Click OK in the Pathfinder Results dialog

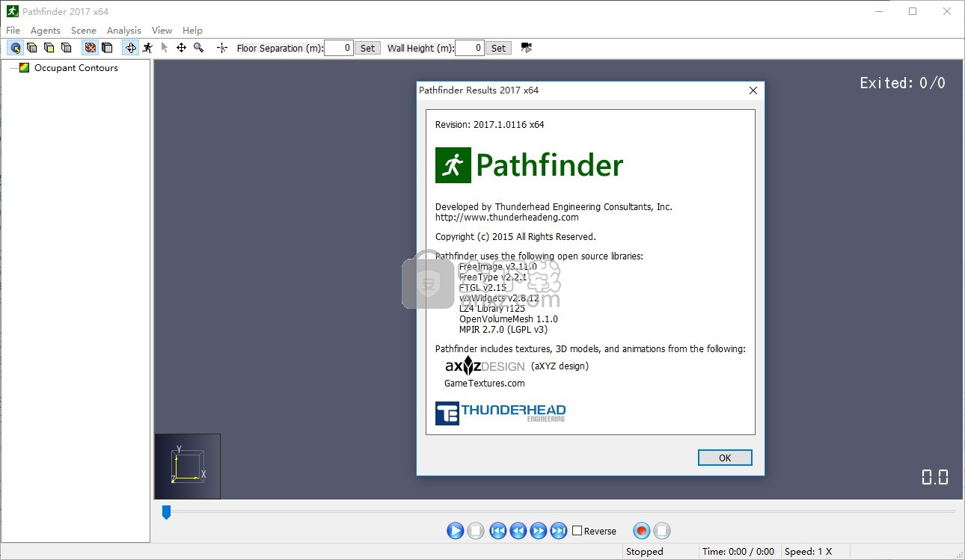(725, 458)
